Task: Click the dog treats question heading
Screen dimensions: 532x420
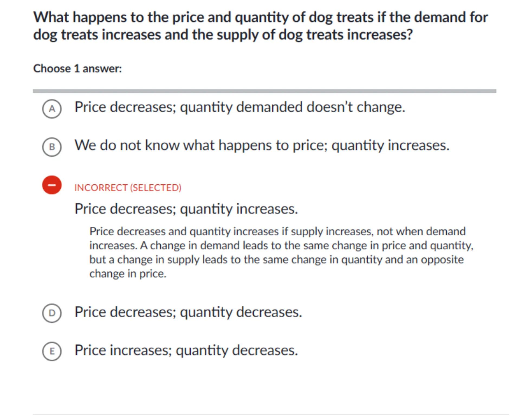Action: 260,26
